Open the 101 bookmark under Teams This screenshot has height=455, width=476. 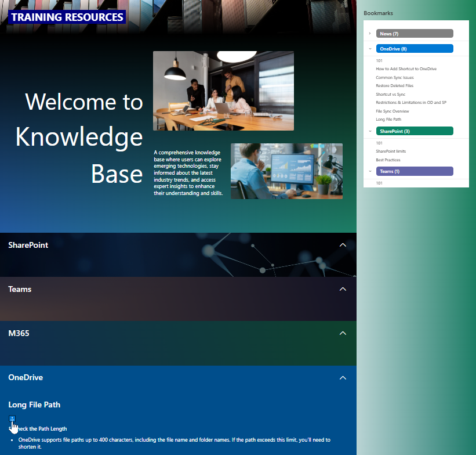(379, 183)
